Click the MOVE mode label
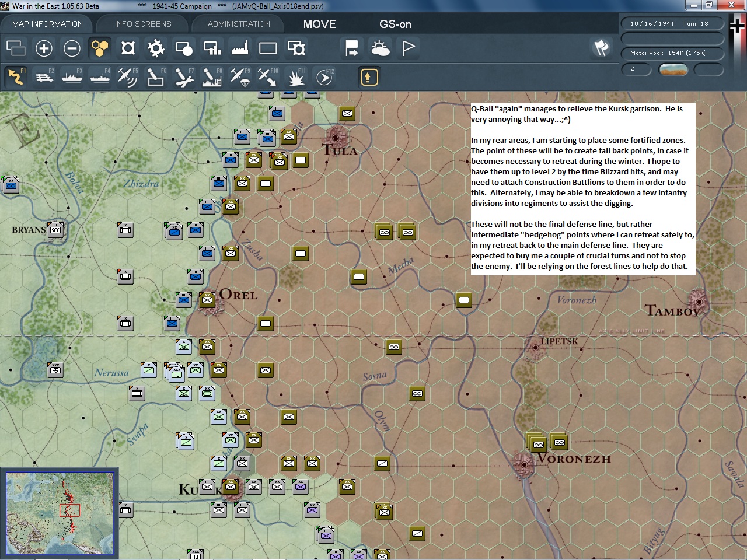Viewport: 747px width, 560px height. tap(319, 24)
